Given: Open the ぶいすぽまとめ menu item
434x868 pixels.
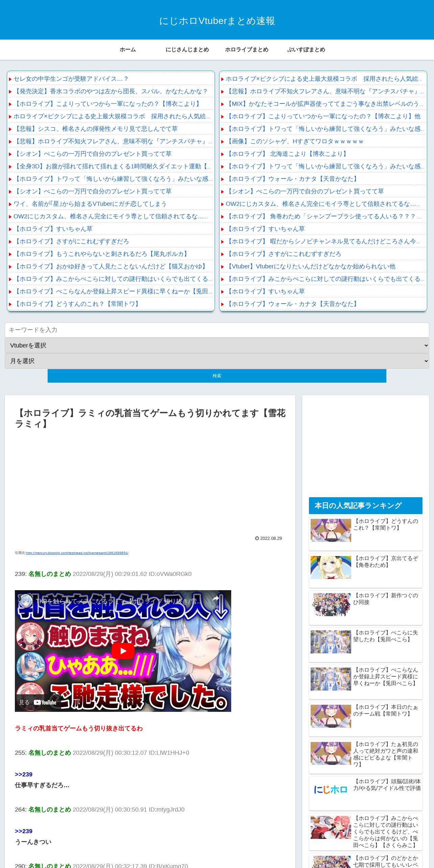Looking at the screenshot, I should click(x=306, y=50).
